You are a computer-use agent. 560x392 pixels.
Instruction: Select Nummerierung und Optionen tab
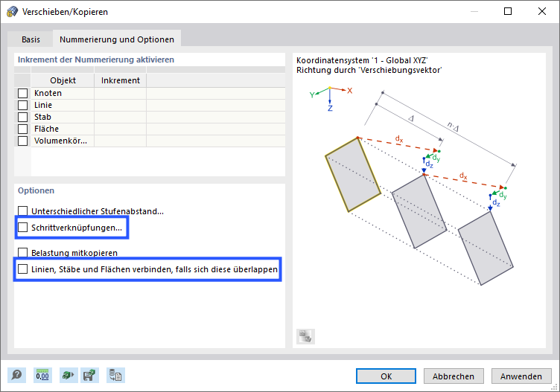tap(117, 39)
